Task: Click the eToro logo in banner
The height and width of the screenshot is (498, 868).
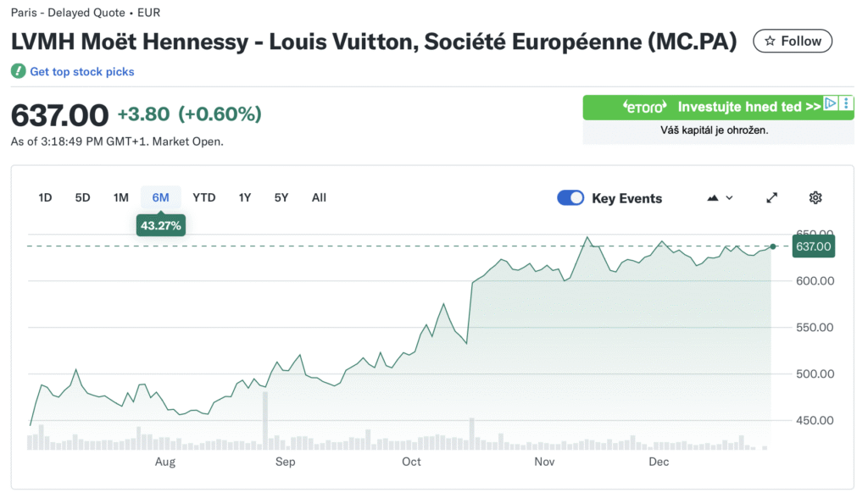Action: click(644, 107)
